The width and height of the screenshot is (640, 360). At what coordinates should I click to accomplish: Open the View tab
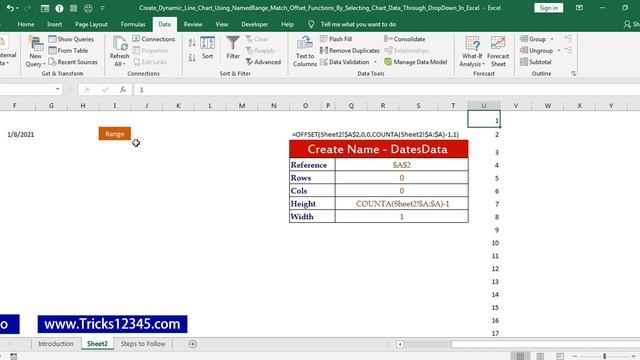pyautogui.click(x=222, y=24)
